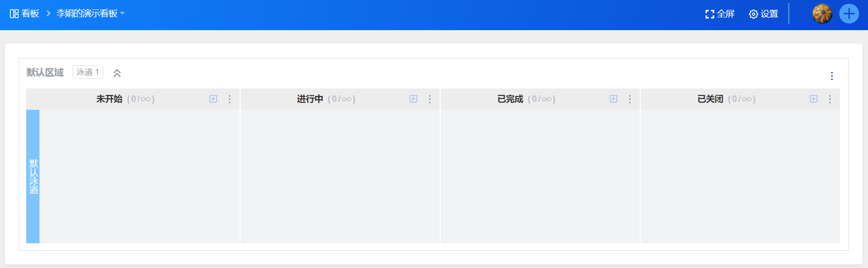
Task: Open the 已关闭 column options menu
Action: pos(830,99)
